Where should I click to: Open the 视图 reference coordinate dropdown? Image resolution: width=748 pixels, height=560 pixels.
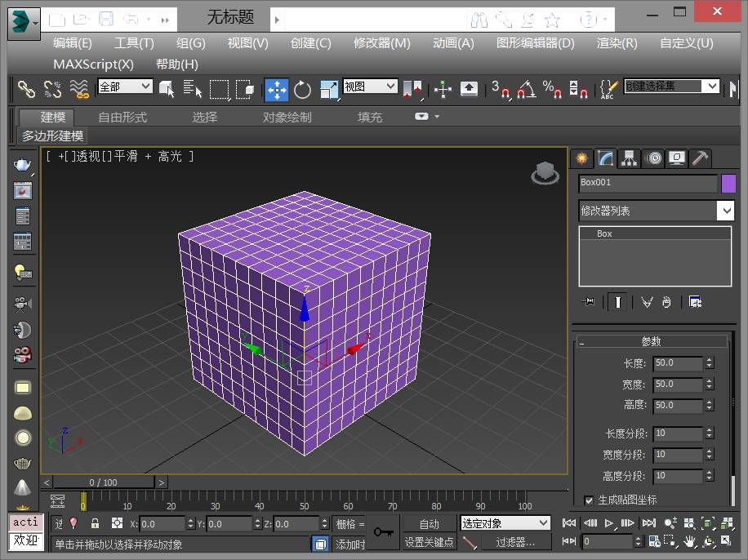pyautogui.click(x=370, y=87)
